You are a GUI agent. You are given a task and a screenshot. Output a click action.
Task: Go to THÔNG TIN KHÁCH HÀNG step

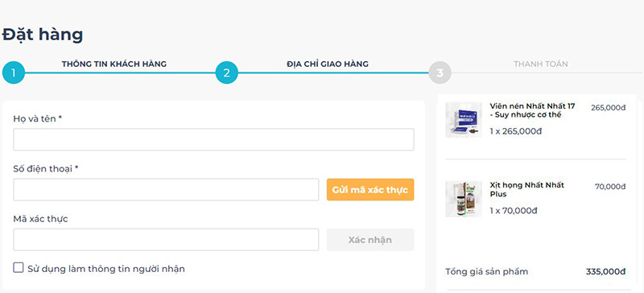114,64
